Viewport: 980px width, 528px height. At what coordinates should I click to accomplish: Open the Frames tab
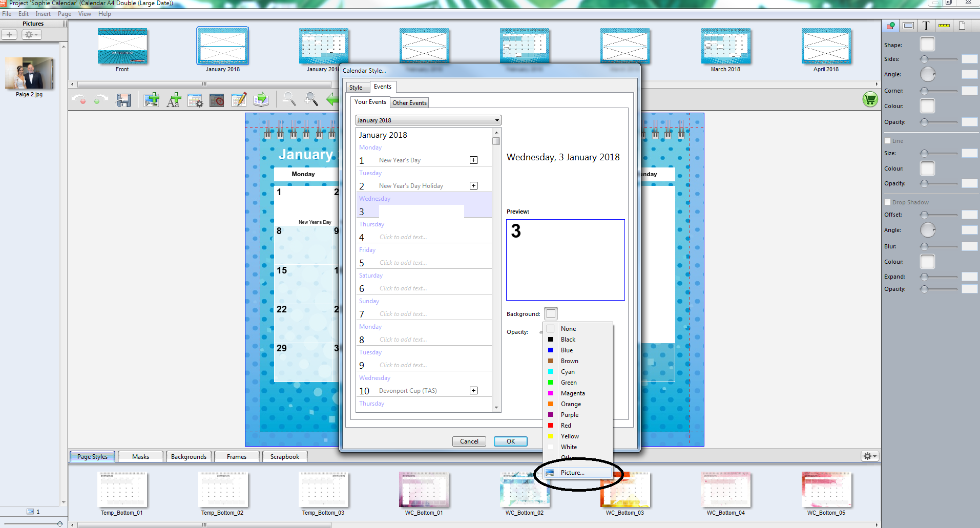pos(237,457)
